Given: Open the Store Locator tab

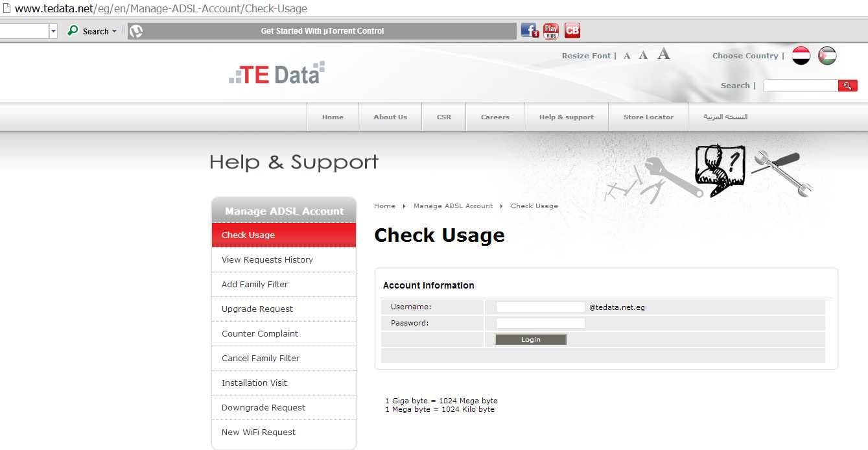Looking at the screenshot, I should [648, 117].
